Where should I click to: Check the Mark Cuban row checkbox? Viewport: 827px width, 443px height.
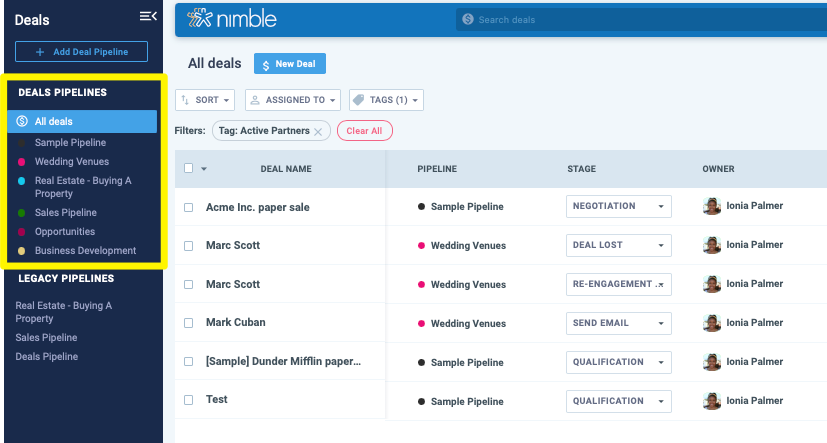pos(188,323)
